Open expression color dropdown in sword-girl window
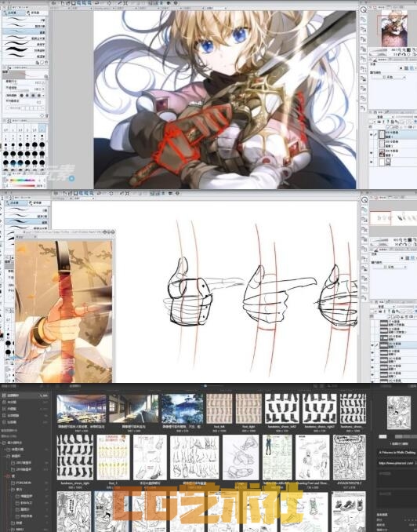 click(389, 78)
